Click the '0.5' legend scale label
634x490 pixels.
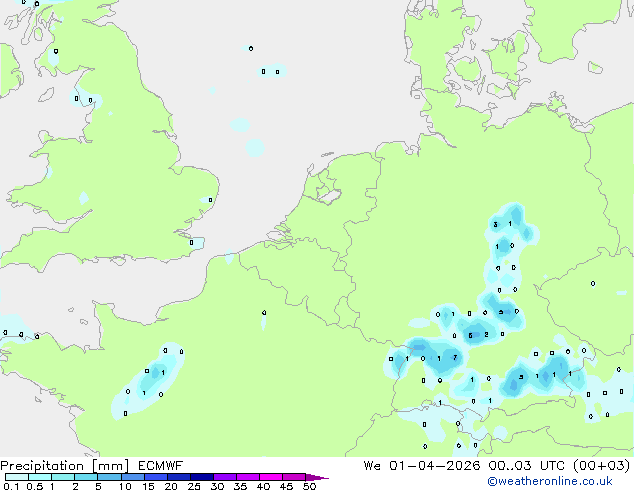34,486
